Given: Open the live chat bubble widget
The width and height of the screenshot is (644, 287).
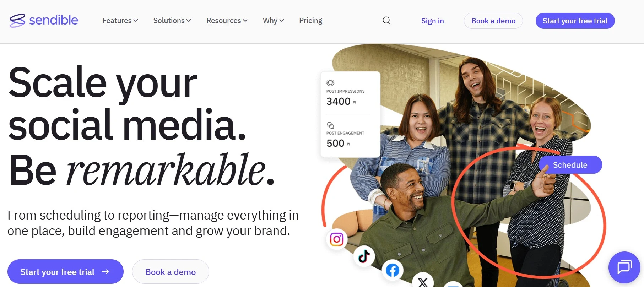Looking at the screenshot, I should (624, 267).
